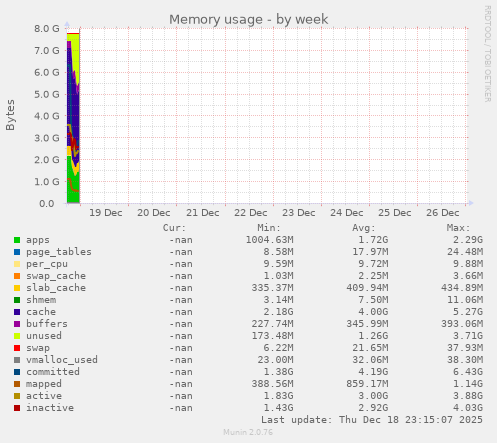This screenshot has height=443, width=497.
Task: Select the 'shmem' legend label
Action: pyautogui.click(x=41, y=300)
